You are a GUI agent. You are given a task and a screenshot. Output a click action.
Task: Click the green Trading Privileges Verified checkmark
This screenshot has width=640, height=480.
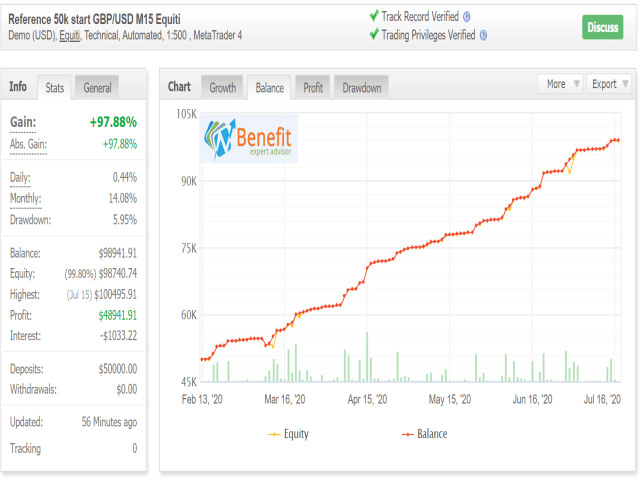click(374, 34)
